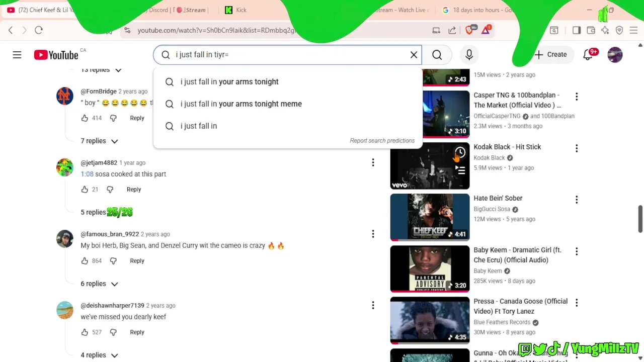Screen dimensions: 644x362
Task: Open the Create menu
Action: click(x=550, y=54)
